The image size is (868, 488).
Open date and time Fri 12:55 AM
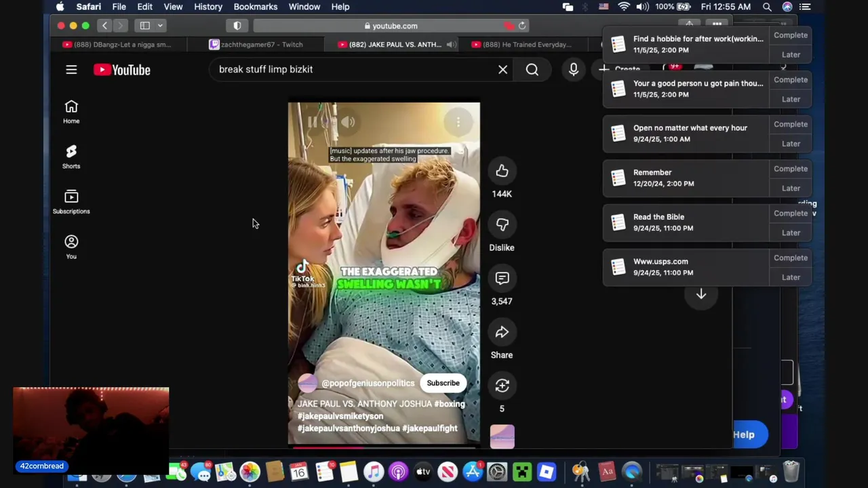726,7
